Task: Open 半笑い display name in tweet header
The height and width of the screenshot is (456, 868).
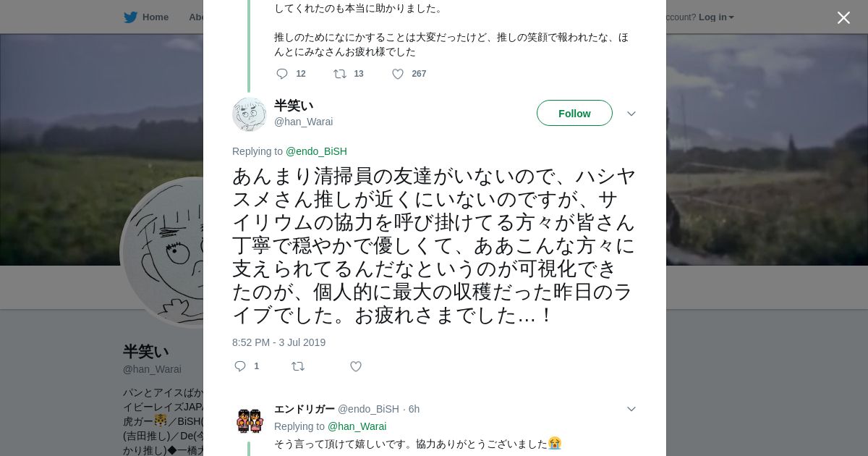Action: point(294,106)
